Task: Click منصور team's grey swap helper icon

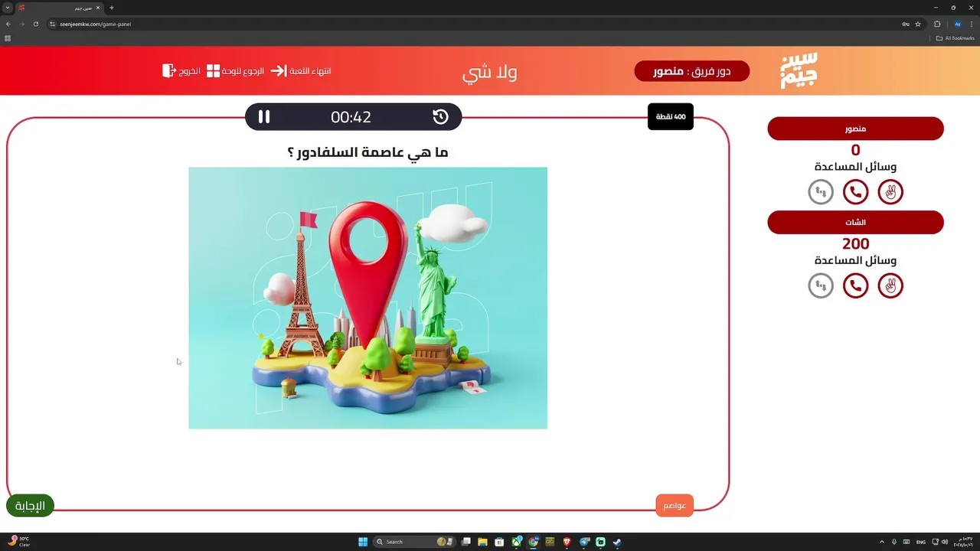Action: pyautogui.click(x=821, y=191)
